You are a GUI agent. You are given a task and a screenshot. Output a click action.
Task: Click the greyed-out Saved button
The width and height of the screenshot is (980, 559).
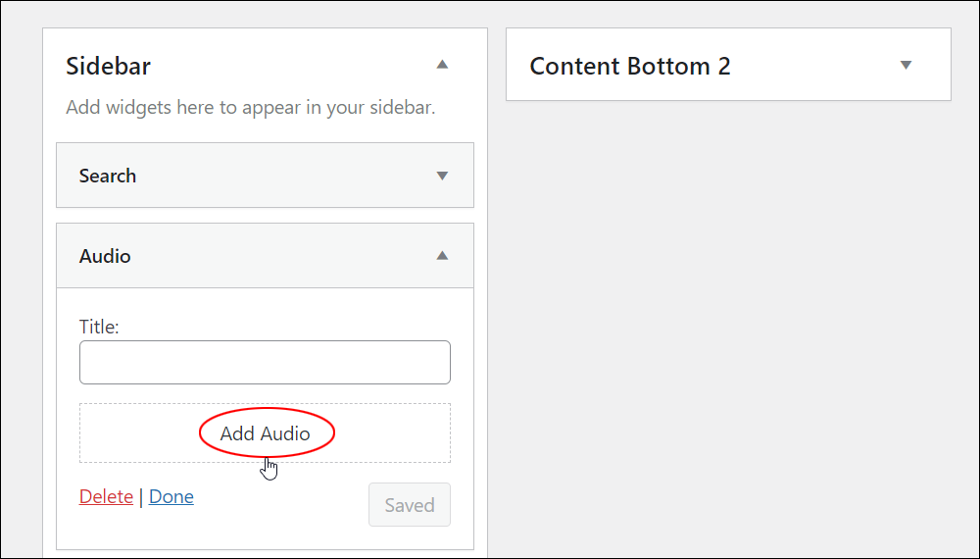tap(410, 505)
